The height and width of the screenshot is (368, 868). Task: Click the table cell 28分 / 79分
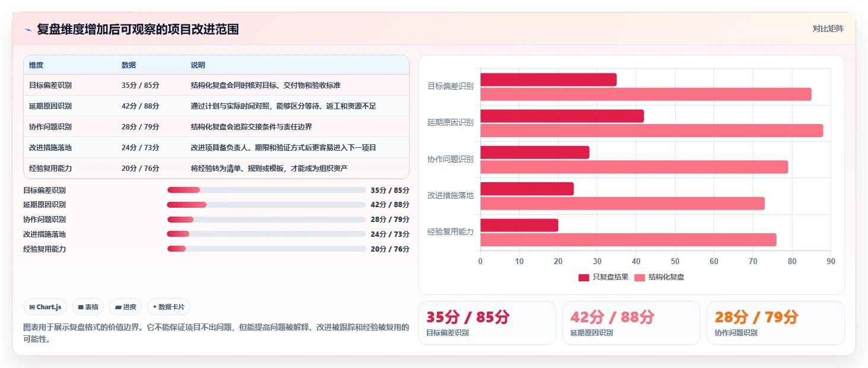[x=140, y=127]
